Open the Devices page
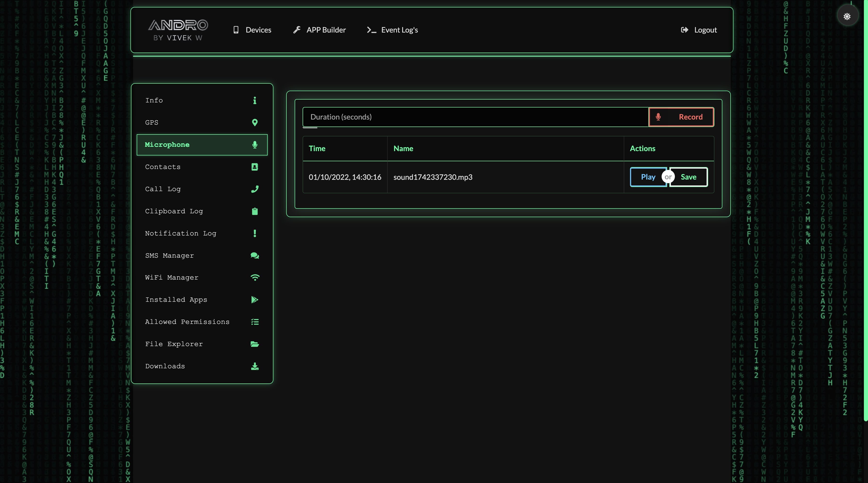The height and width of the screenshot is (483, 868). (x=252, y=30)
